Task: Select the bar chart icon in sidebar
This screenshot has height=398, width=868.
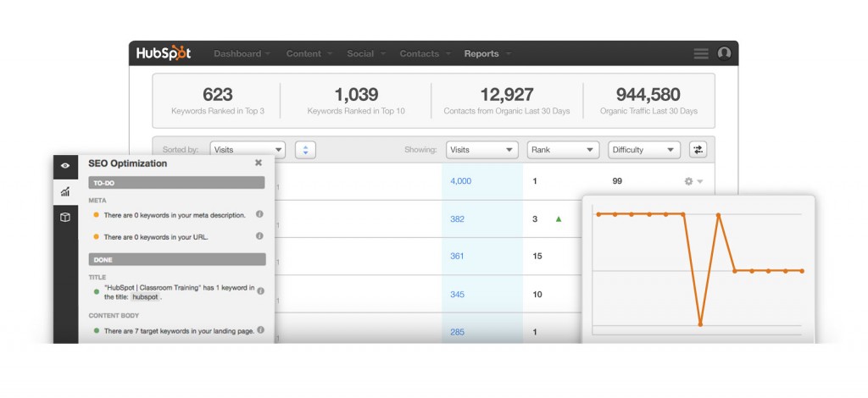Action: tap(65, 191)
